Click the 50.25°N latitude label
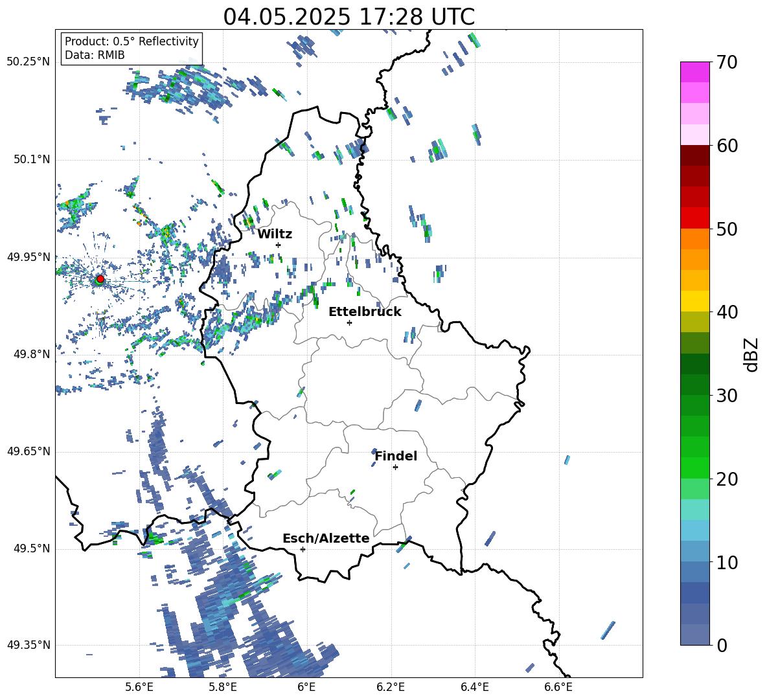The image size is (767, 700). (x=29, y=62)
